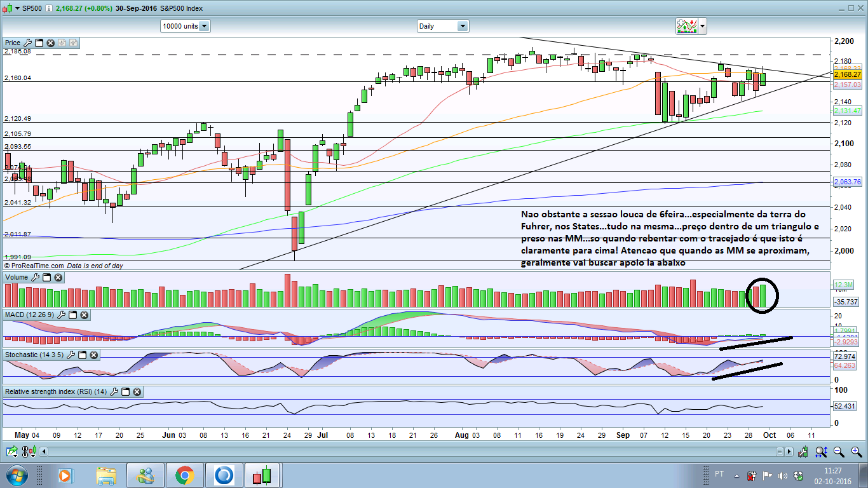The image size is (868, 488).
Task: Click the Stochastic value 72.974 tag
Action: tap(845, 357)
